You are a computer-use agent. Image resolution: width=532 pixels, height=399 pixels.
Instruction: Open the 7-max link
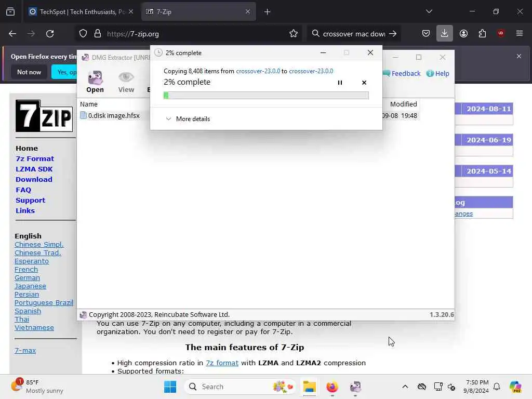[x=25, y=351]
